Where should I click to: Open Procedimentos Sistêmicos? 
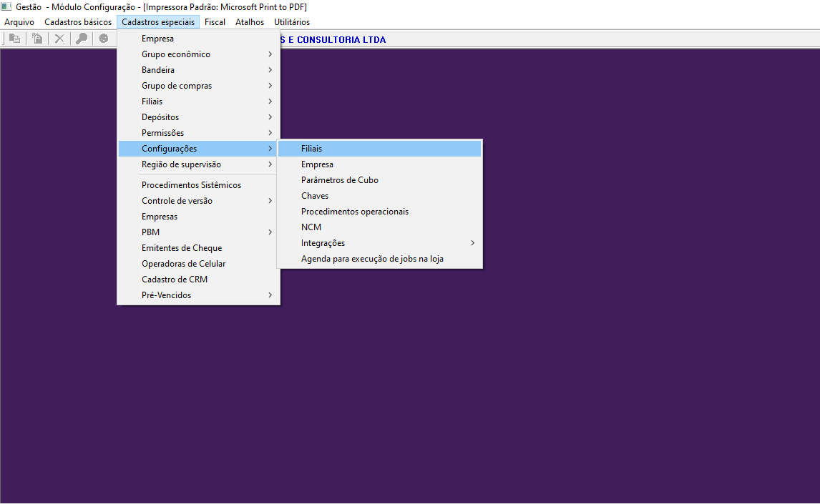pos(199,185)
